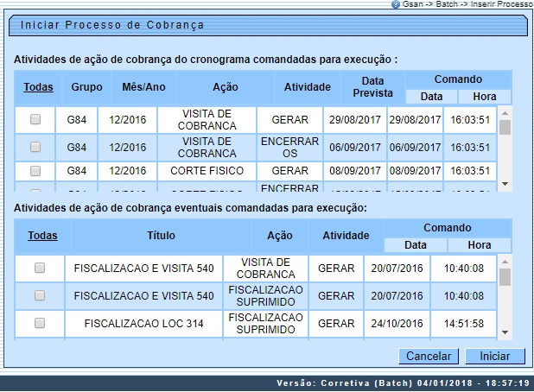Click the CORTE FISICO action cell
The width and height of the screenshot is (534, 392).
click(207, 171)
